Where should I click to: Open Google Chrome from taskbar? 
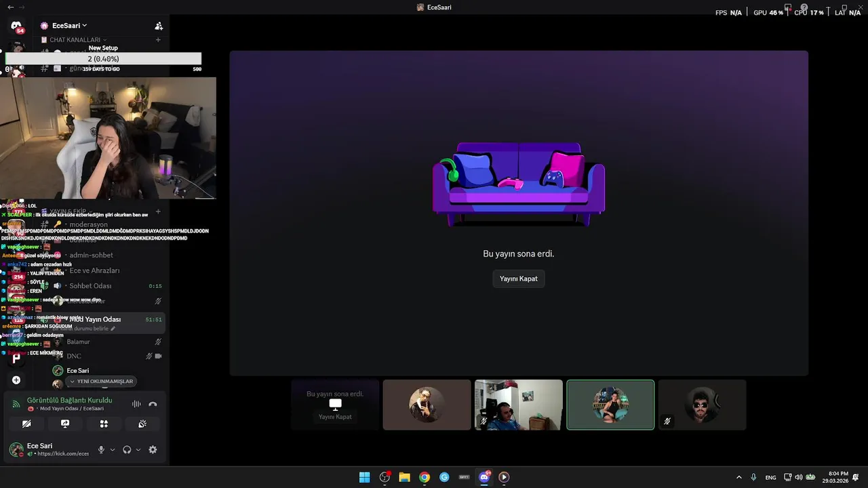point(425,477)
